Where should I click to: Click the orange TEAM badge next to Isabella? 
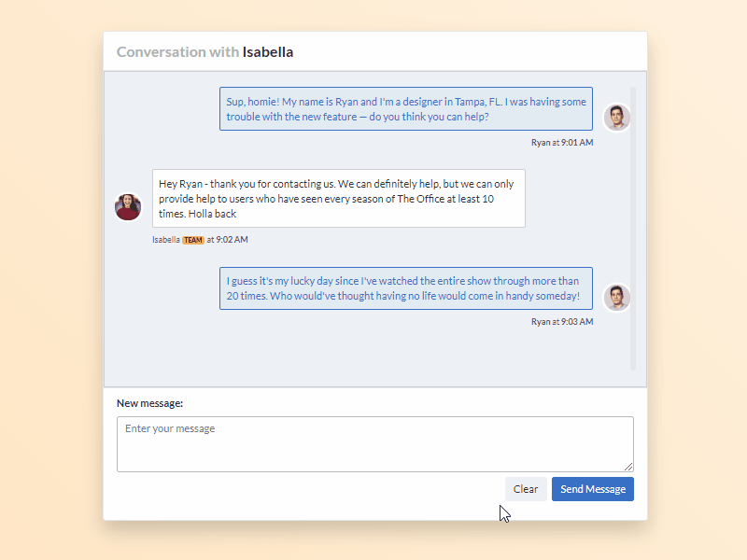pyautogui.click(x=192, y=240)
